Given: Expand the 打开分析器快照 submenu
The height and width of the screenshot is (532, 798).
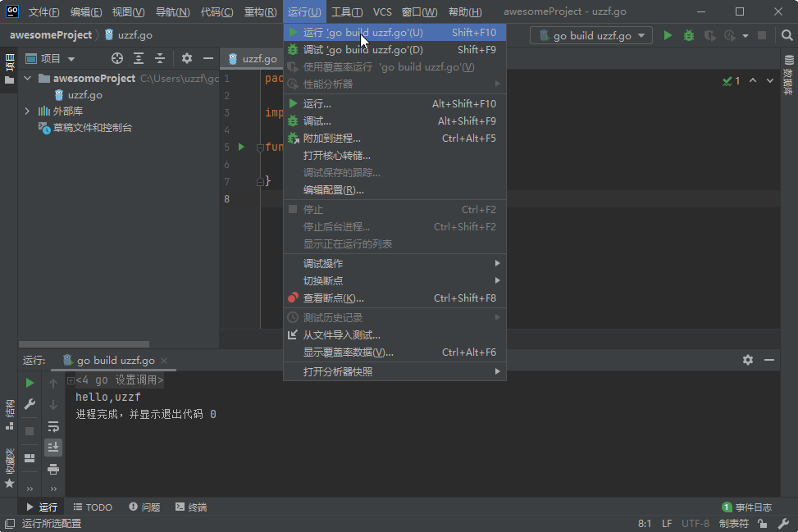Looking at the screenshot, I should coord(395,372).
